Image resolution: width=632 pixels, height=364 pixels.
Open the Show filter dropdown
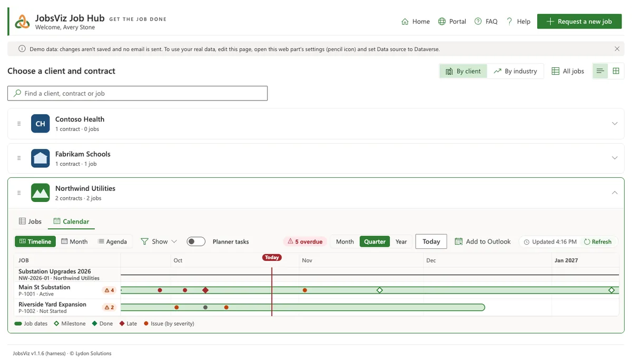tap(159, 241)
